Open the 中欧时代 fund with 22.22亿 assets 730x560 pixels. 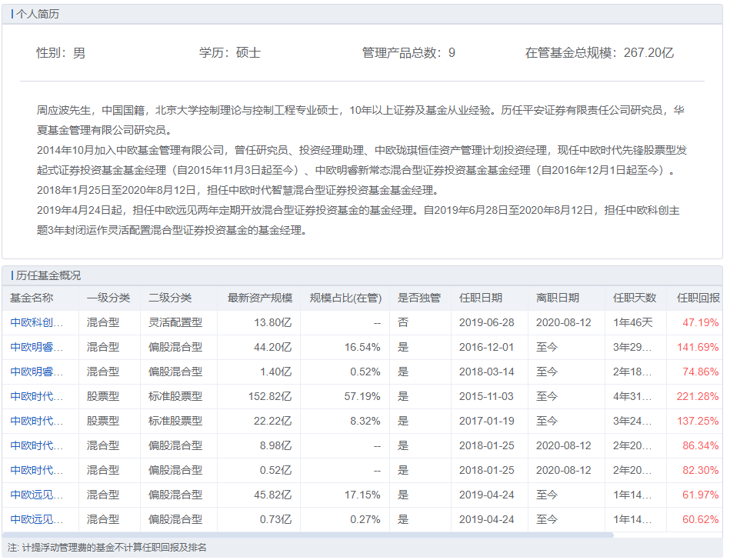(x=36, y=421)
